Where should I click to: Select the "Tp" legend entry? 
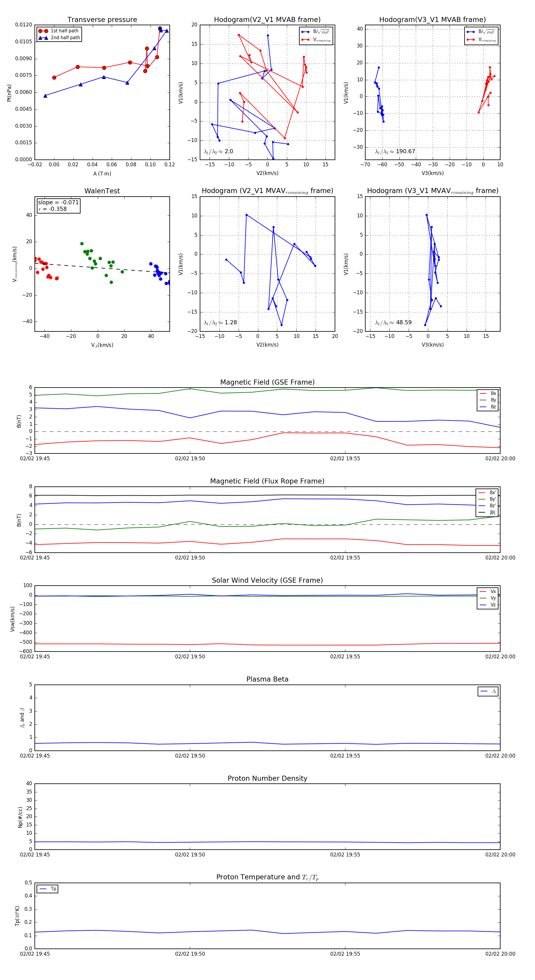point(48,889)
